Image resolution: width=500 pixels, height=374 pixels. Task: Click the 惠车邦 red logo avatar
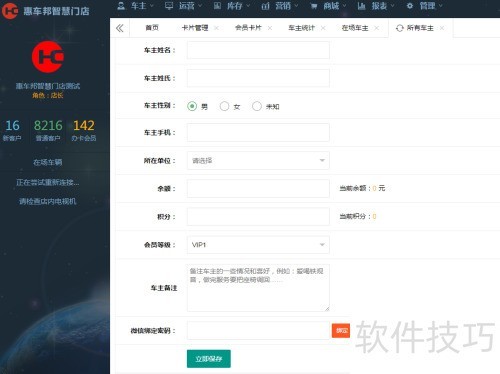pos(48,57)
